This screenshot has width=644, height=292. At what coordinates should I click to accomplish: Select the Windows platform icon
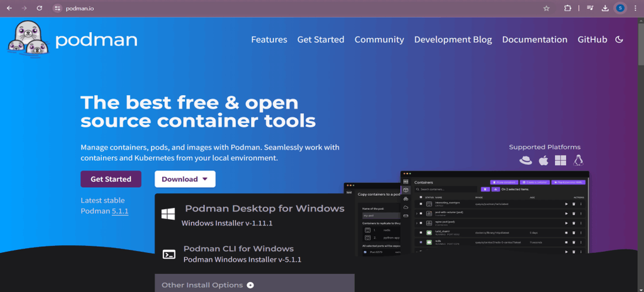(560, 160)
